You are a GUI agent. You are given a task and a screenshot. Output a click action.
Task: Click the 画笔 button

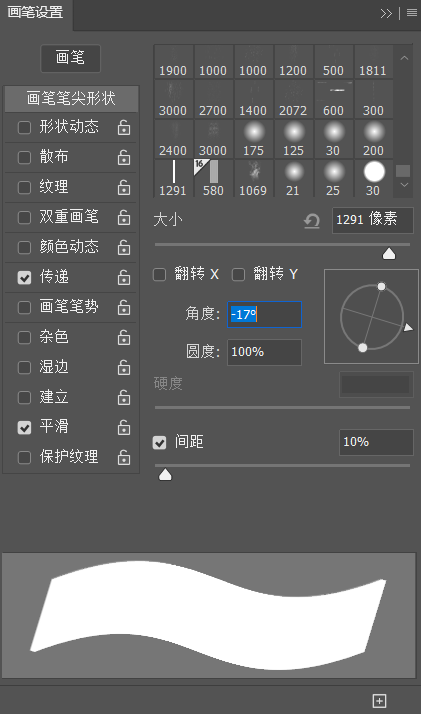pyautogui.click(x=71, y=58)
